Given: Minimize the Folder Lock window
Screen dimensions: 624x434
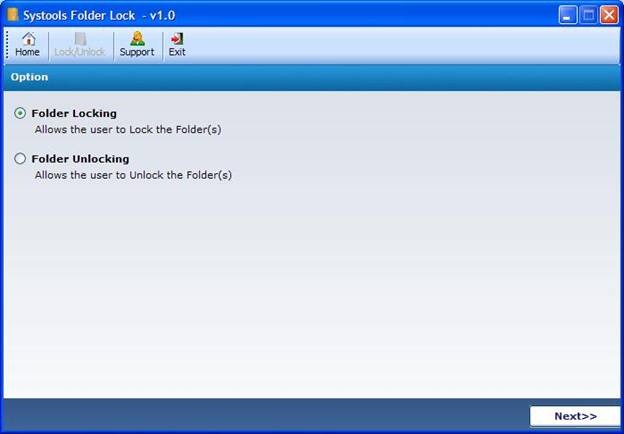Looking at the screenshot, I should [567, 15].
